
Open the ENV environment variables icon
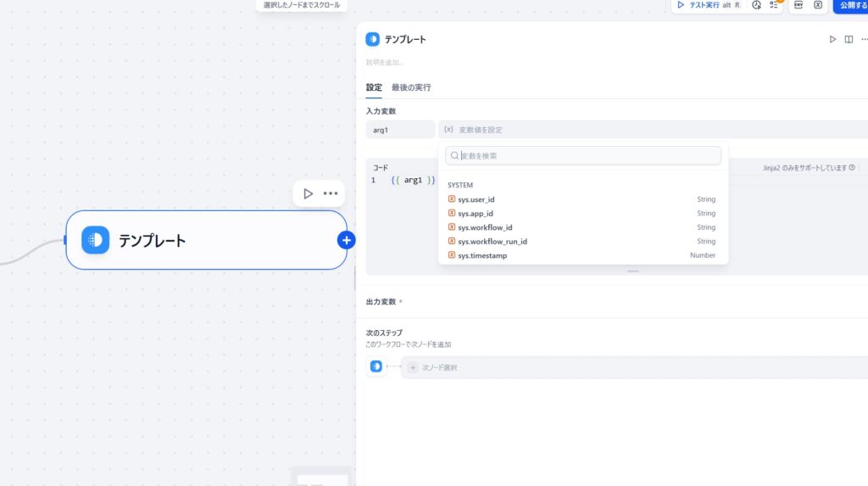798,5
